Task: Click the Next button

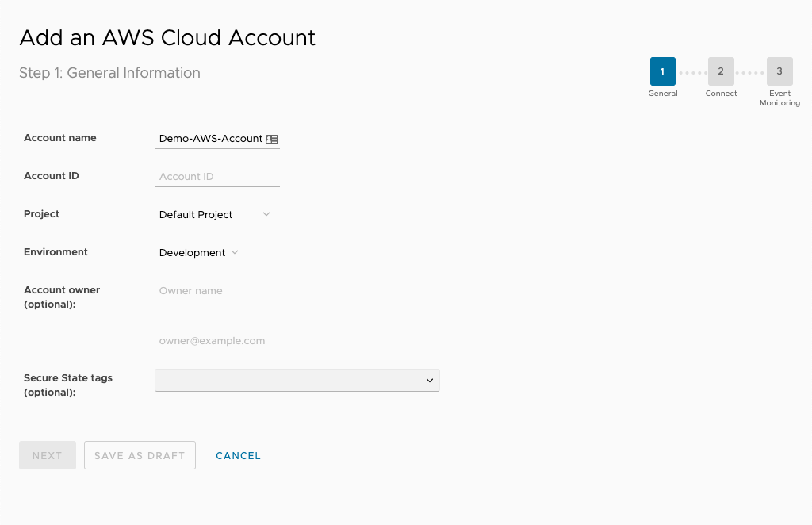Action: [x=47, y=455]
